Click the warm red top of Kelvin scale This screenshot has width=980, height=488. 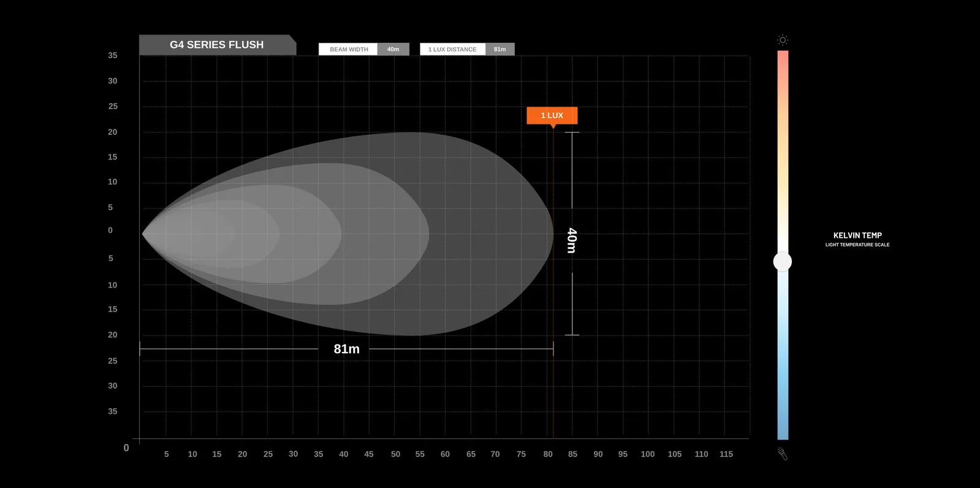[x=783, y=61]
